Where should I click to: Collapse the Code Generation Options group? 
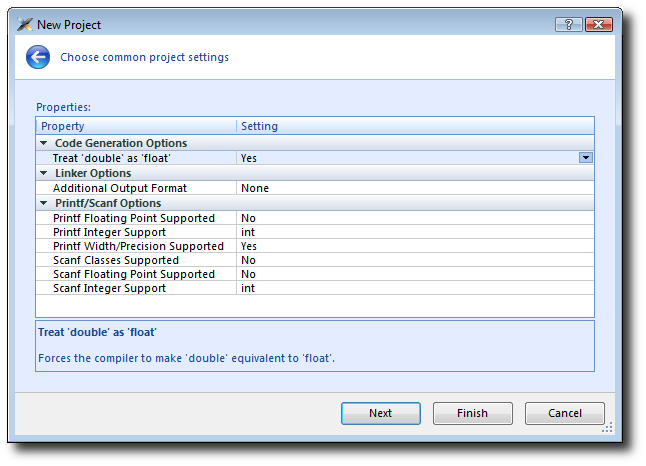45,143
